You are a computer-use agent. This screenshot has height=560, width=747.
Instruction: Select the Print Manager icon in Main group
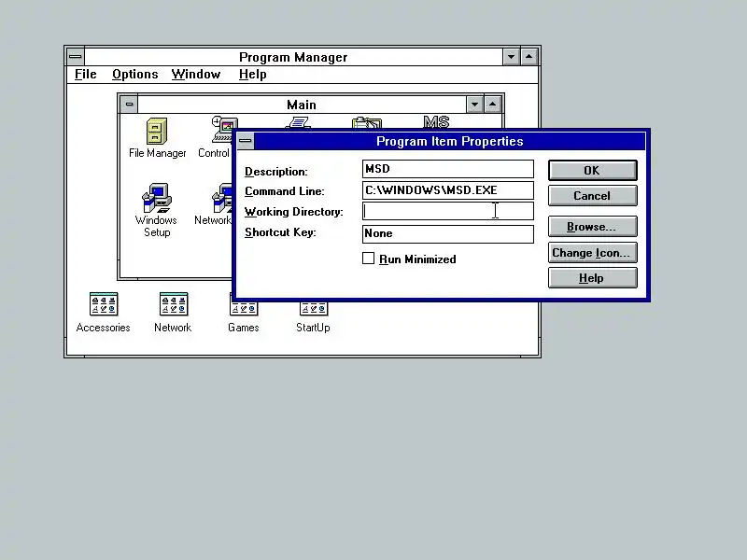pos(298,123)
